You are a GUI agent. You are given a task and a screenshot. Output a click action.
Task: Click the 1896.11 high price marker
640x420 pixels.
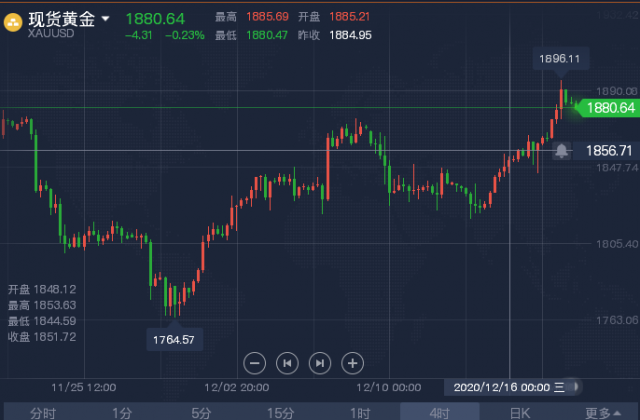[x=560, y=59]
